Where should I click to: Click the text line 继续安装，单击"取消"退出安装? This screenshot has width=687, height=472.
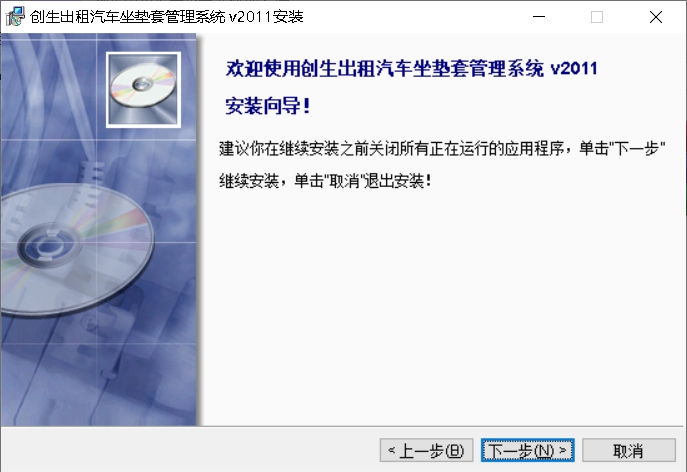pos(325,181)
